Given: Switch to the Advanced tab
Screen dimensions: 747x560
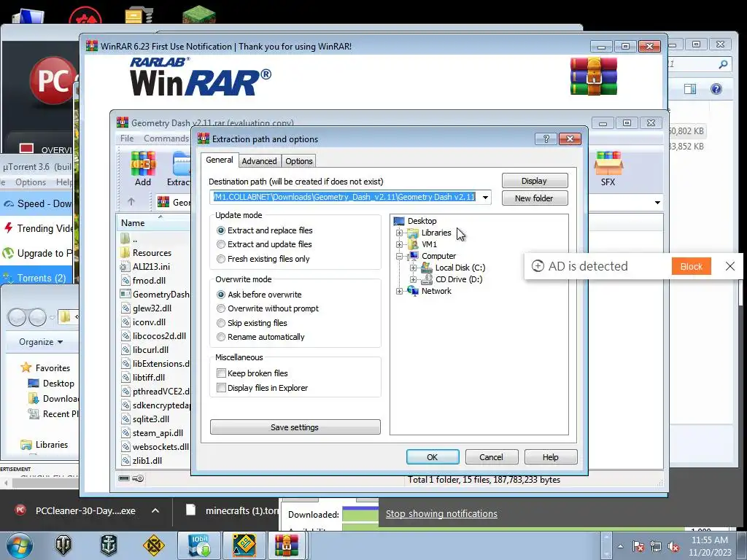Looking at the screenshot, I should coord(259,161).
